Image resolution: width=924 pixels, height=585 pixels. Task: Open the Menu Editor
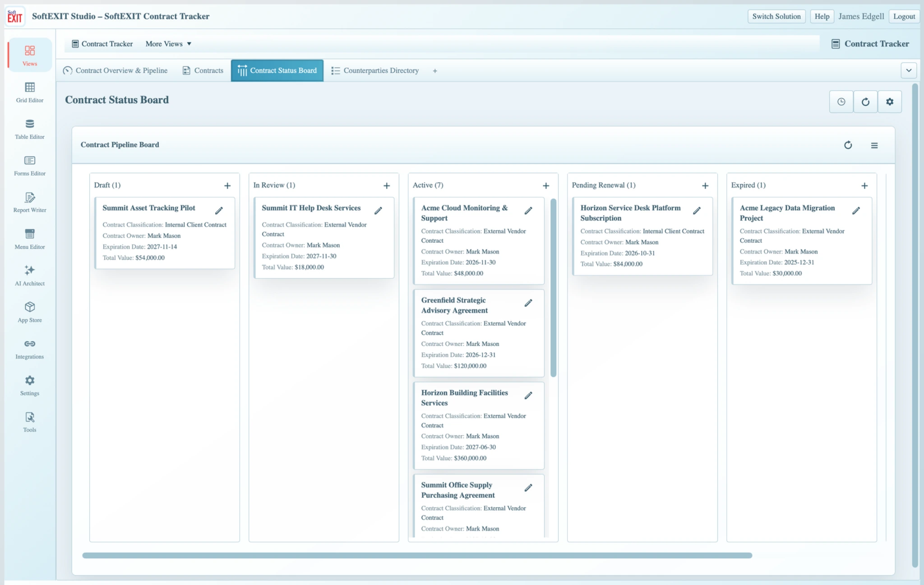[x=30, y=240]
